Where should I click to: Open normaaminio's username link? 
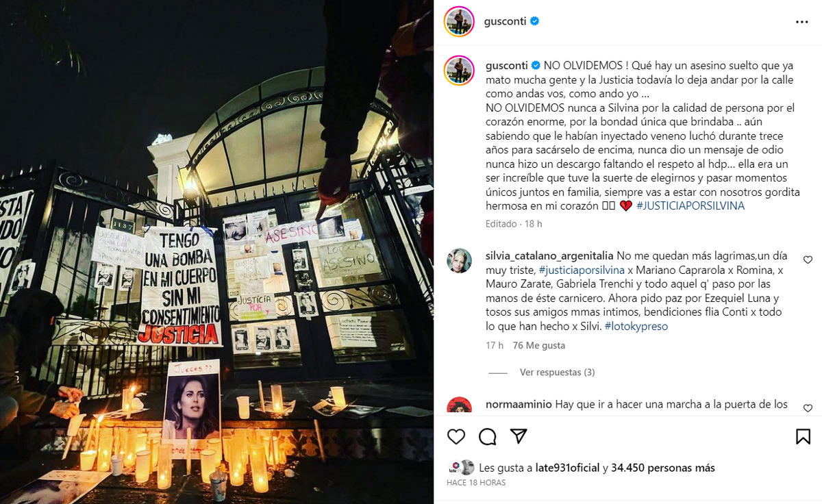pos(519,404)
